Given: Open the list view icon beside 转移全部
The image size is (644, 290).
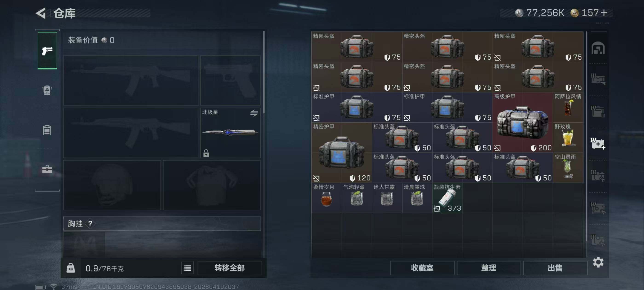Looking at the screenshot, I should point(187,268).
